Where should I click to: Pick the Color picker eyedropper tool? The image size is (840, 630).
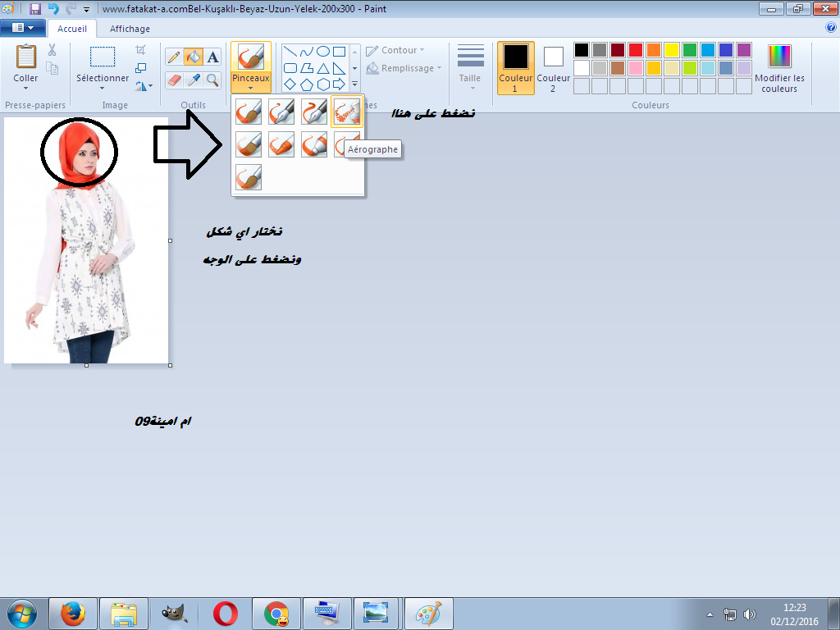tap(194, 80)
